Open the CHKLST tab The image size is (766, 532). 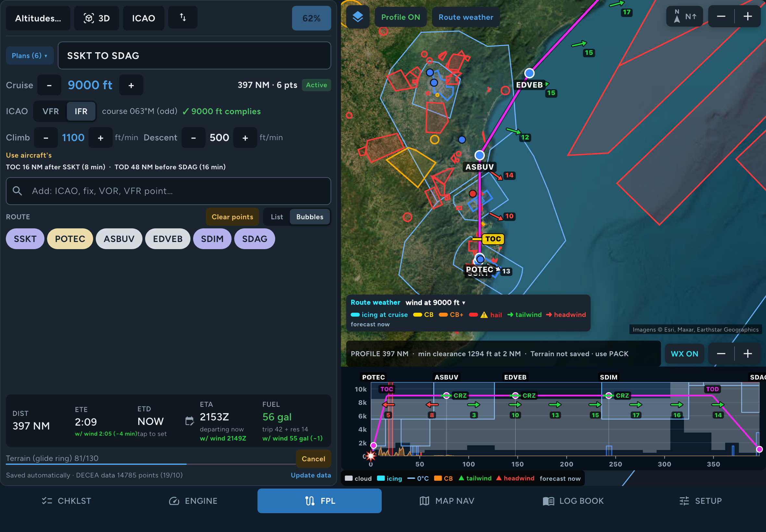click(x=66, y=501)
